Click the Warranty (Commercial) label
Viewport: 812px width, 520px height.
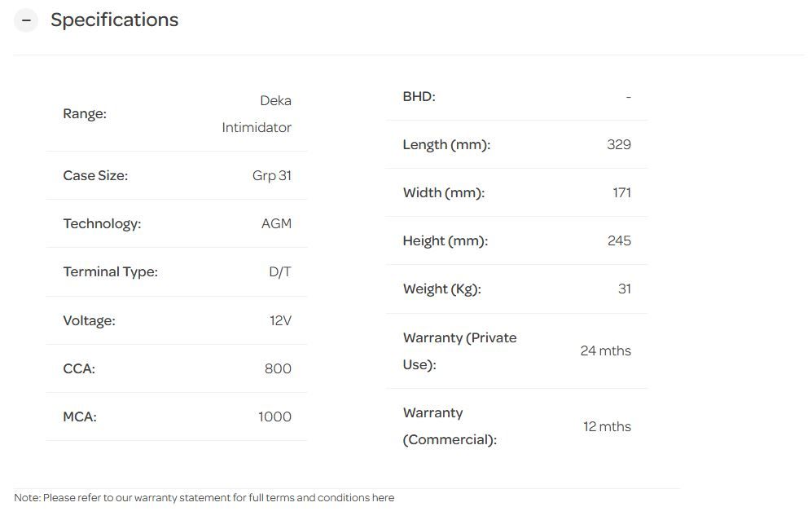450,426
